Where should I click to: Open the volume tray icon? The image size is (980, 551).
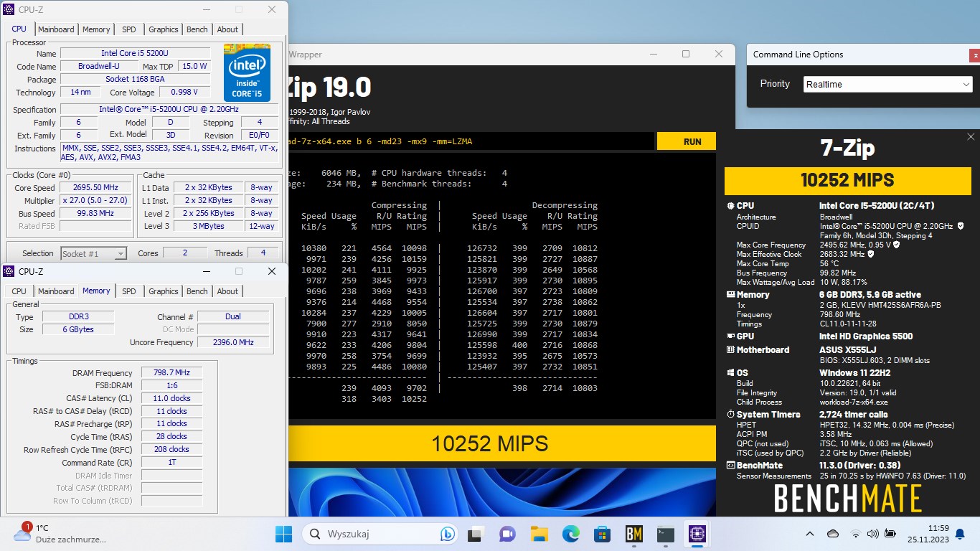pos(872,534)
